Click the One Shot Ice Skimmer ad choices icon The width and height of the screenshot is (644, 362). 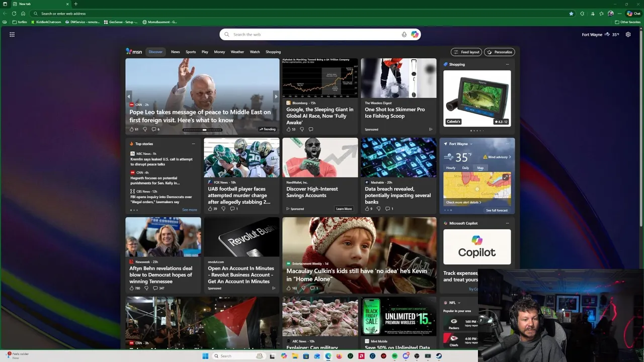tap(431, 129)
